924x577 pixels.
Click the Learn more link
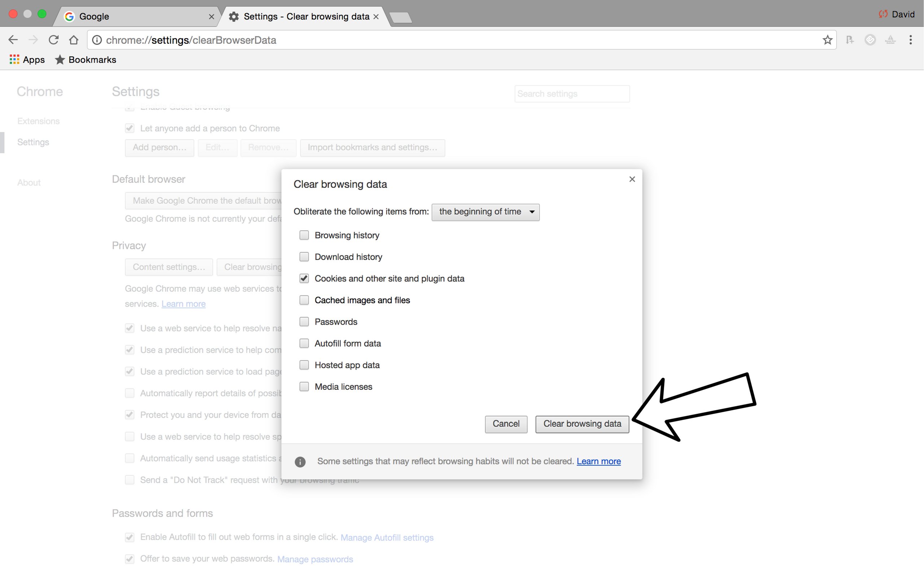(599, 461)
